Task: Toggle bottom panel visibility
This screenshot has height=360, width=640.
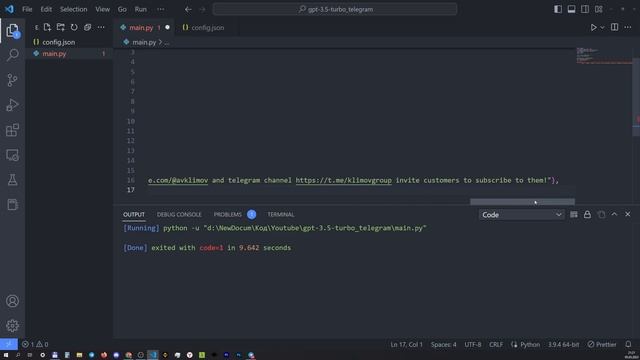Action: [x=571, y=9]
